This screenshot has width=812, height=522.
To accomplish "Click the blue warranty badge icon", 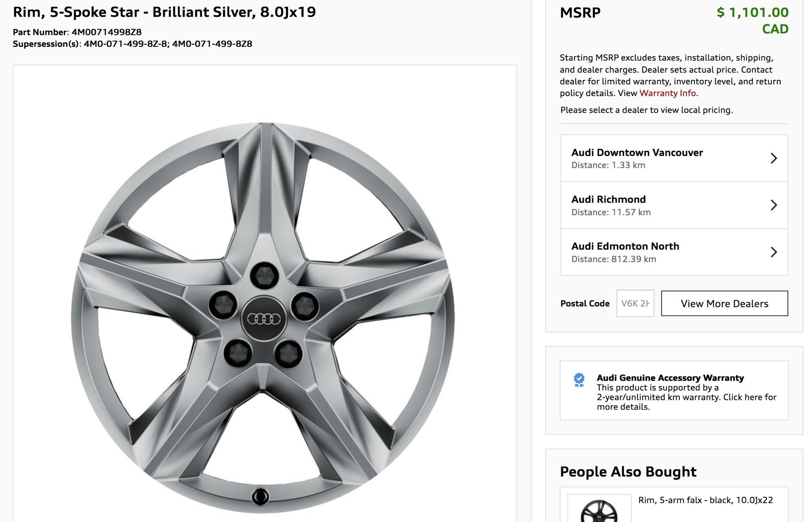I will [x=579, y=380].
